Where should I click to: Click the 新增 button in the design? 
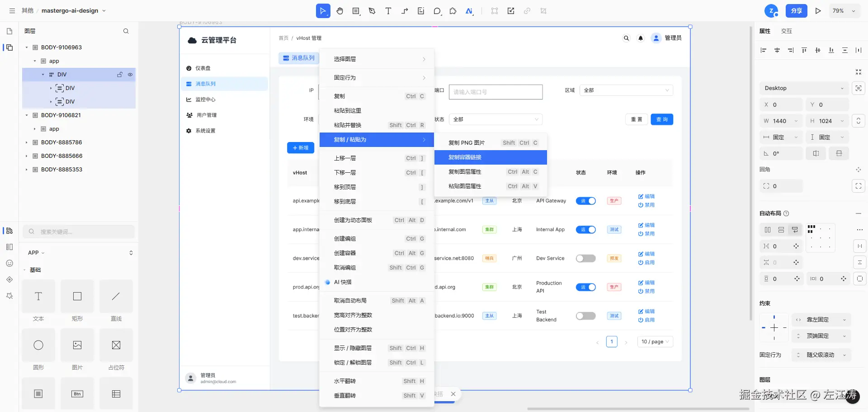click(301, 148)
